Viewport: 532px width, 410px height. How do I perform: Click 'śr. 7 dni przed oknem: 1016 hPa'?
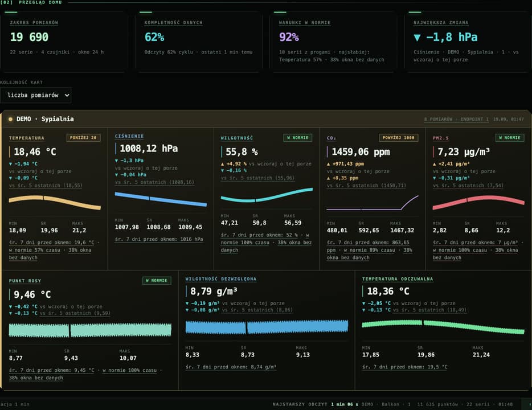(159, 239)
